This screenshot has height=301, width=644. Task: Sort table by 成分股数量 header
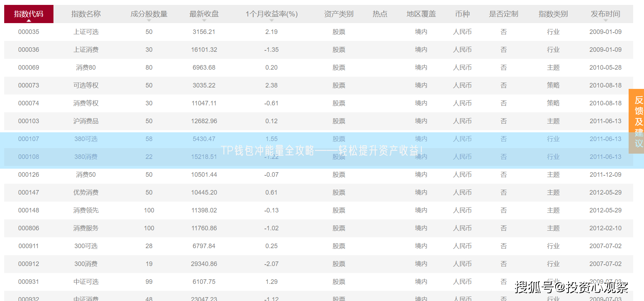[x=149, y=14]
